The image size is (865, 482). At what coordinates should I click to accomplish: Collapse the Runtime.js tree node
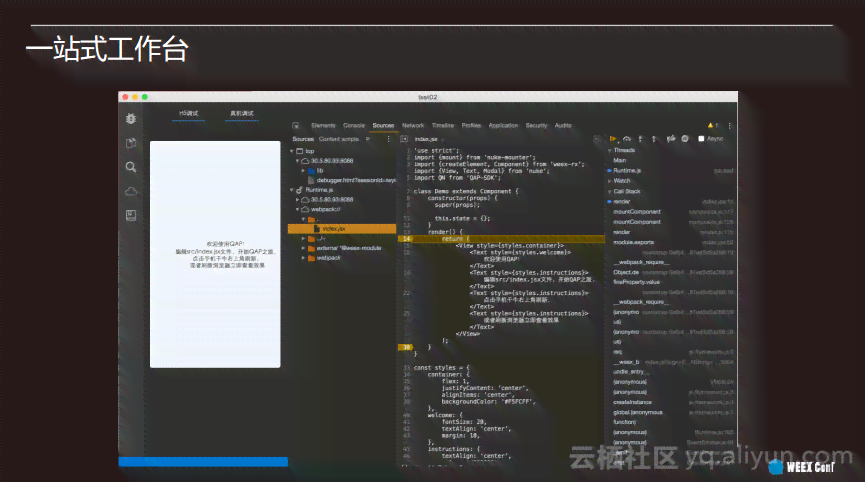tap(292, 190)
